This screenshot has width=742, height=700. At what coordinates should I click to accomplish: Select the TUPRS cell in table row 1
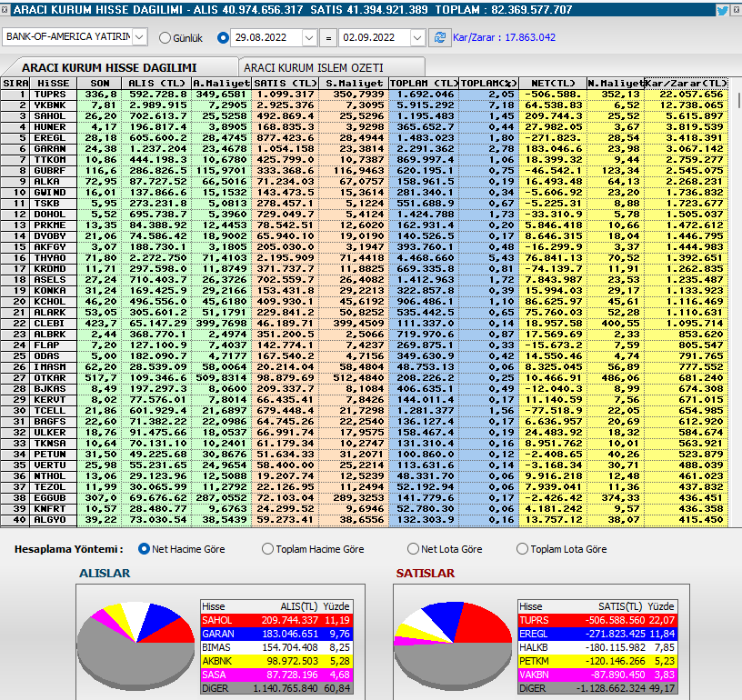tap(54, 95)
